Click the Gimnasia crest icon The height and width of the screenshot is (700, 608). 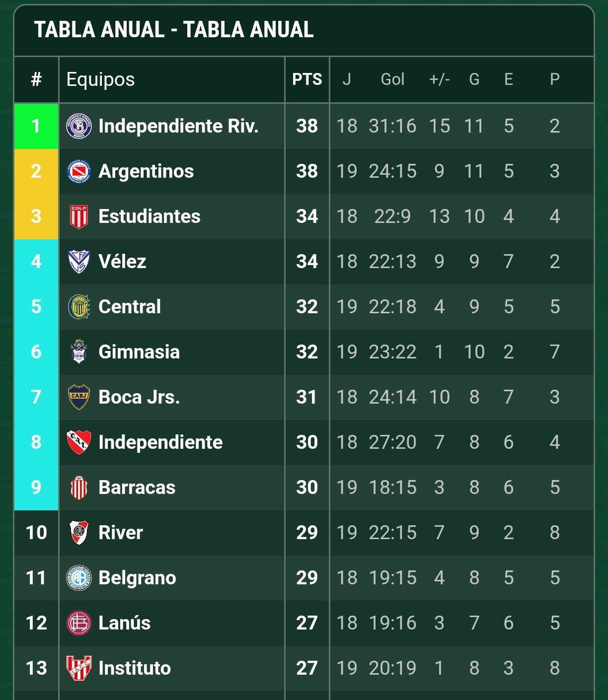(x=79, y=352)
